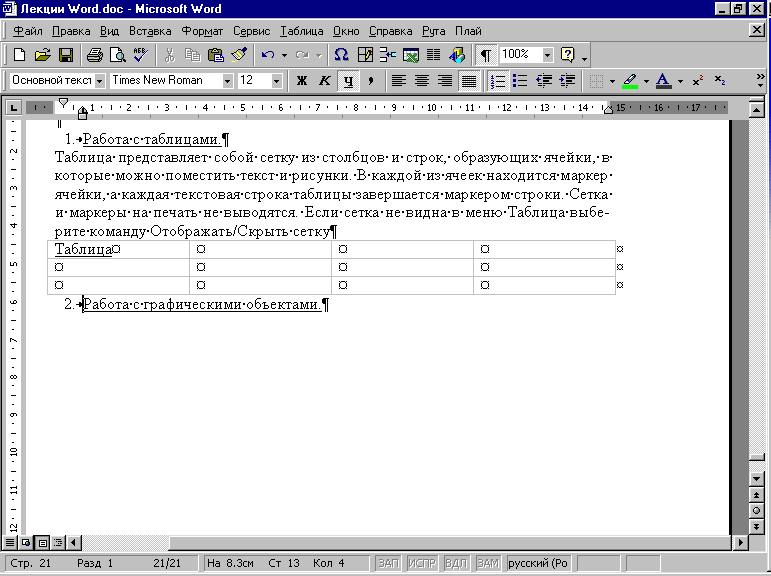Open the Сервис menu
771x576 pixels.
coord(251,31)
